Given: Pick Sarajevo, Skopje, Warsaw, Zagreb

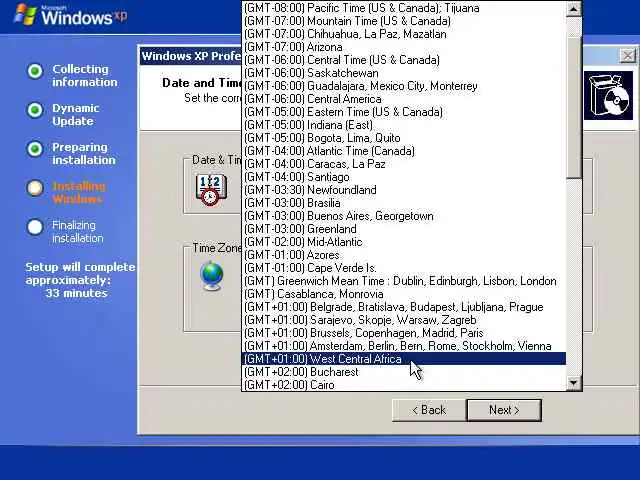Looking at the screenshot, I should point(404,320).
